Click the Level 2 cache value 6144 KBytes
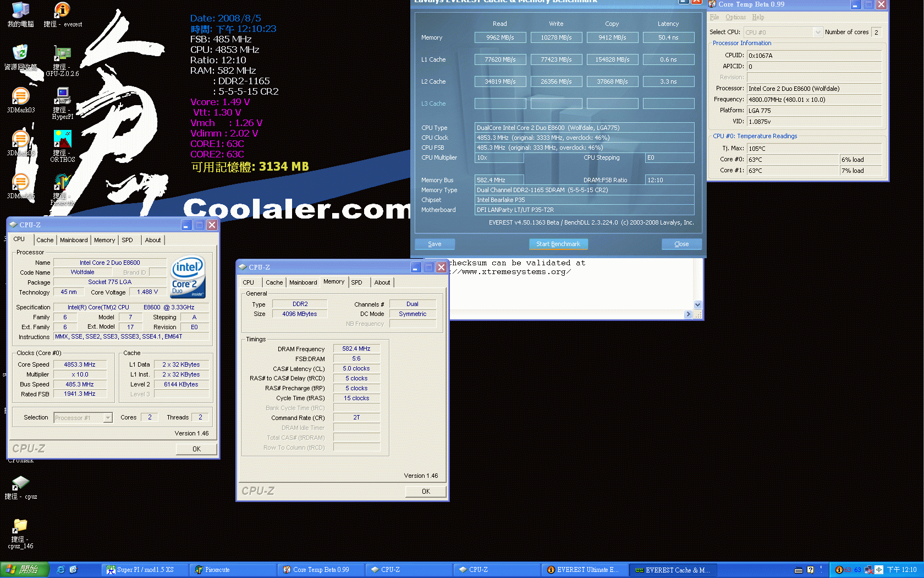 click(x=181, y=384)
